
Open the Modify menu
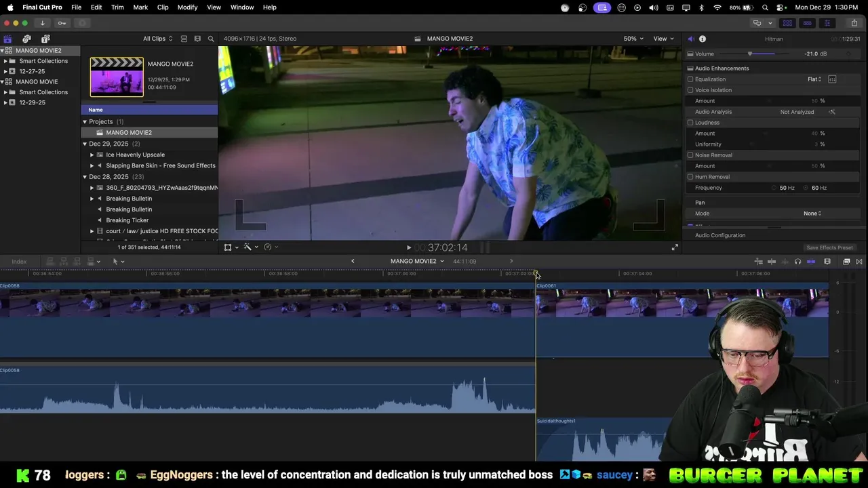point(187,7)
